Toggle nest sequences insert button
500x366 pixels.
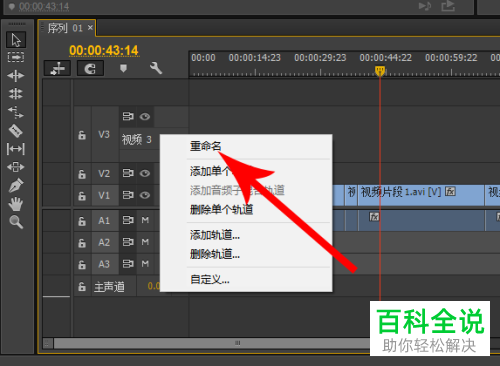point(57,68)
